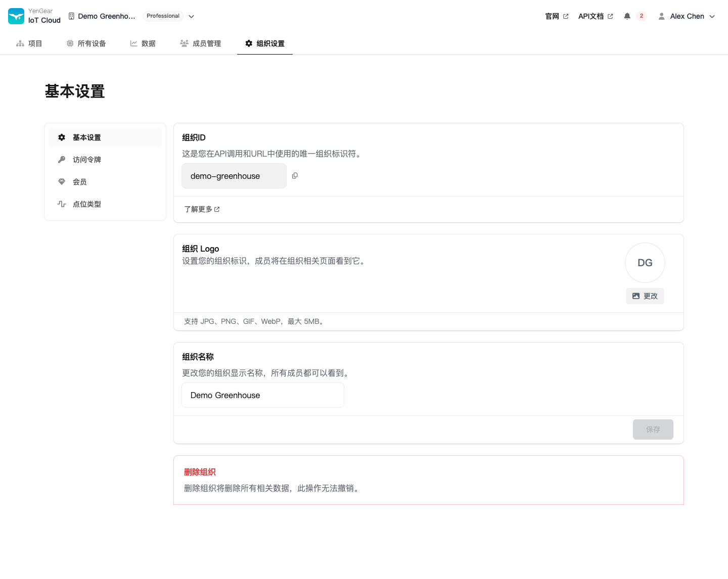Click the 支持 JPG、PNG、GIF、WebP format note
728x579 pixels.
[254, 321]
